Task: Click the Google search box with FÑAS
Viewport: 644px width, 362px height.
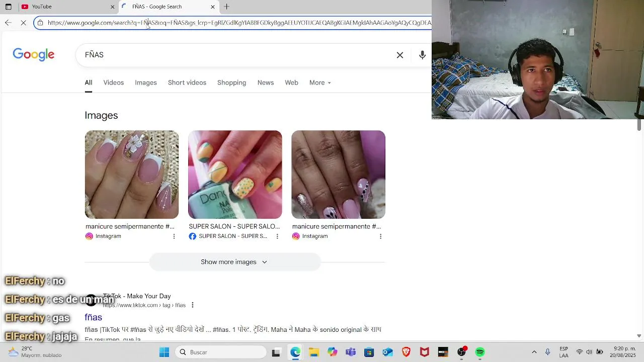Action: [x=236, y=55]
